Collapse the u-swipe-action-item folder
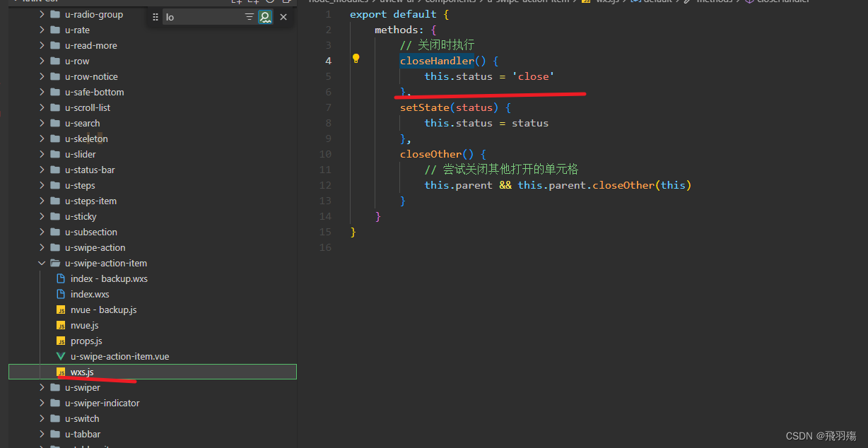Viewport: 868px width, 448px height. pos(41,263)
